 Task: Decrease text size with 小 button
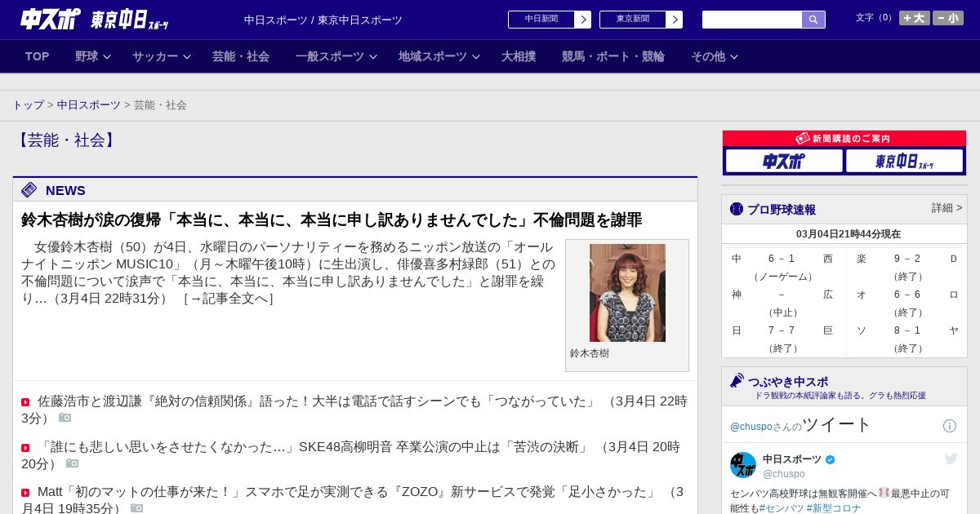coord(948,18)
